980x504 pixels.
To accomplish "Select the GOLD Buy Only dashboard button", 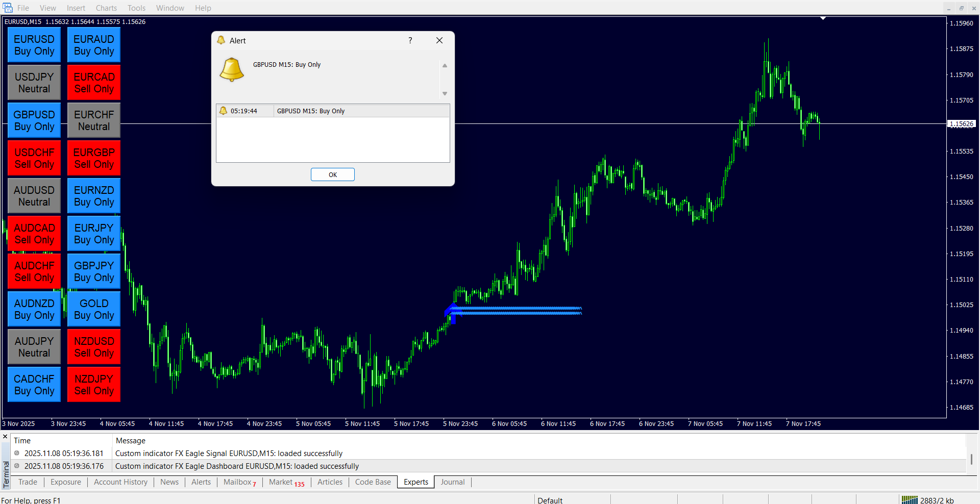I will pyautogui.click(x=94, y=309).
